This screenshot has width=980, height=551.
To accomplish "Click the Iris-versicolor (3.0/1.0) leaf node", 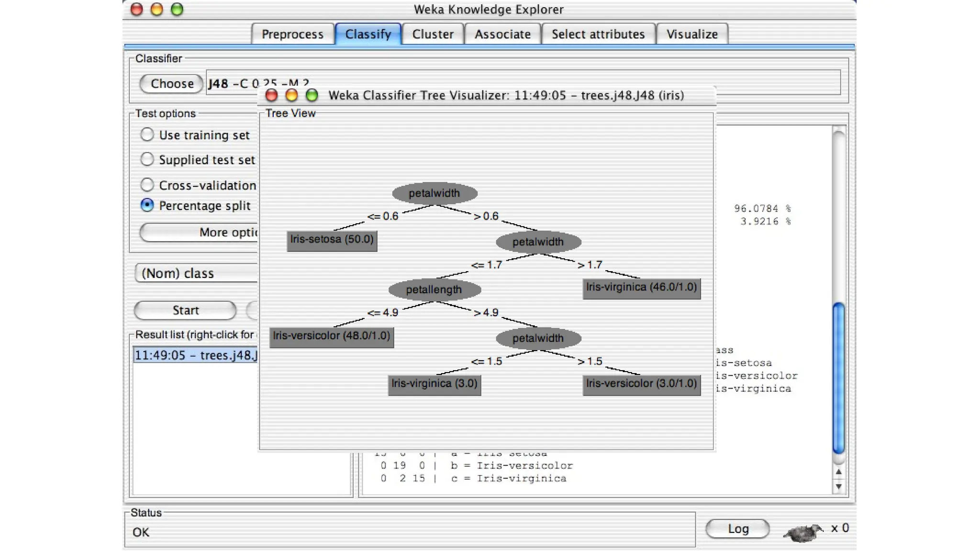I will point(641,384).
